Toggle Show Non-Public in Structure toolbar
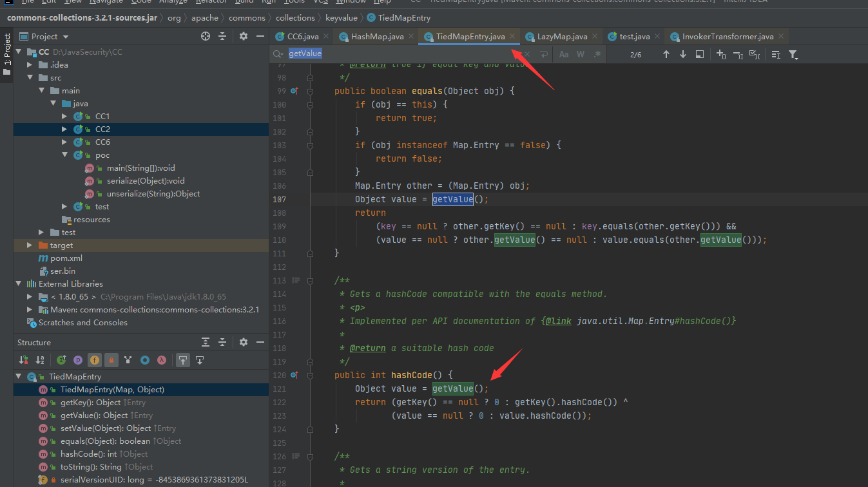This screenshot has height=487, width=868. (111, 360)
